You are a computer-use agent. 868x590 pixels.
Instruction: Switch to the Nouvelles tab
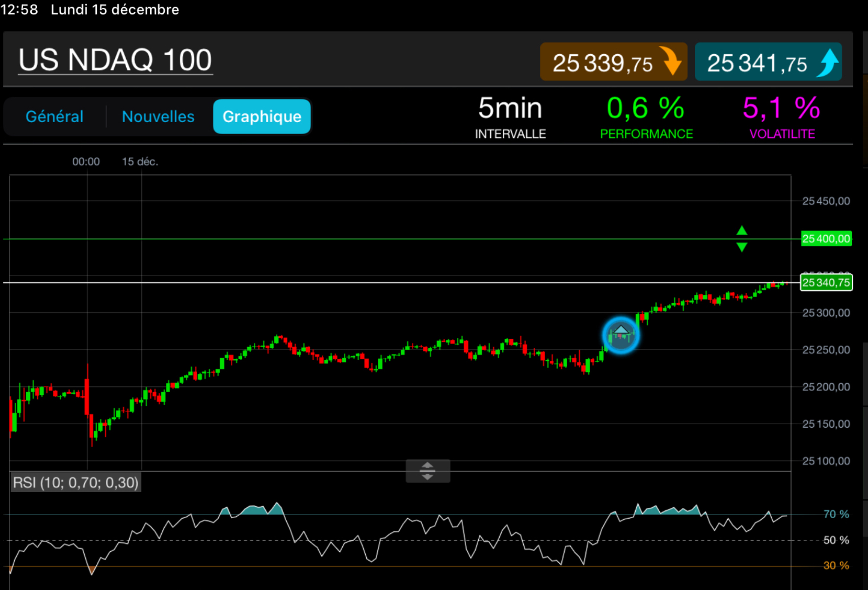(x=158, y=116)
